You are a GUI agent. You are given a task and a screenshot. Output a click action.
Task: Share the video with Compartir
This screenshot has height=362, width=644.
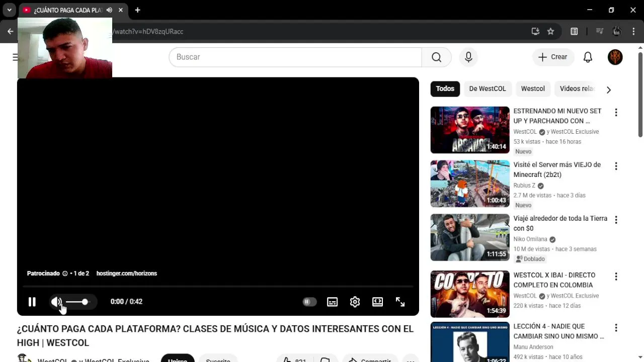tap(370, 359)
